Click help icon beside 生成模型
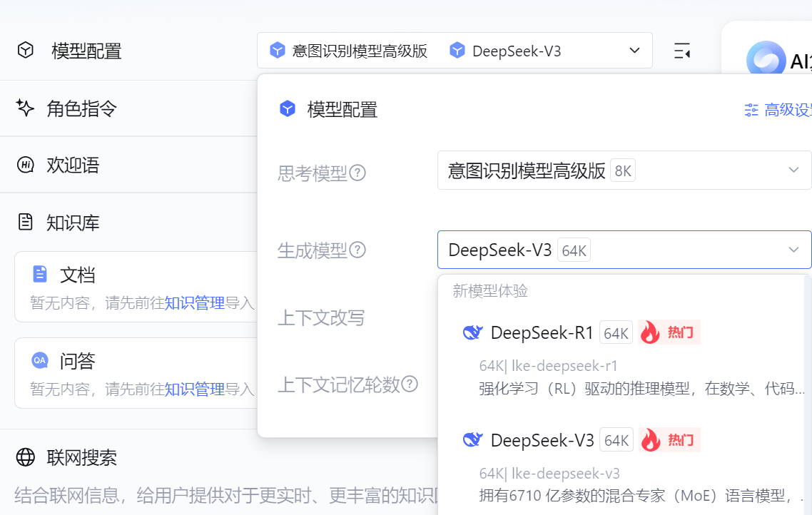This screenshot has width=812, height=515. [x=357, y=250]
